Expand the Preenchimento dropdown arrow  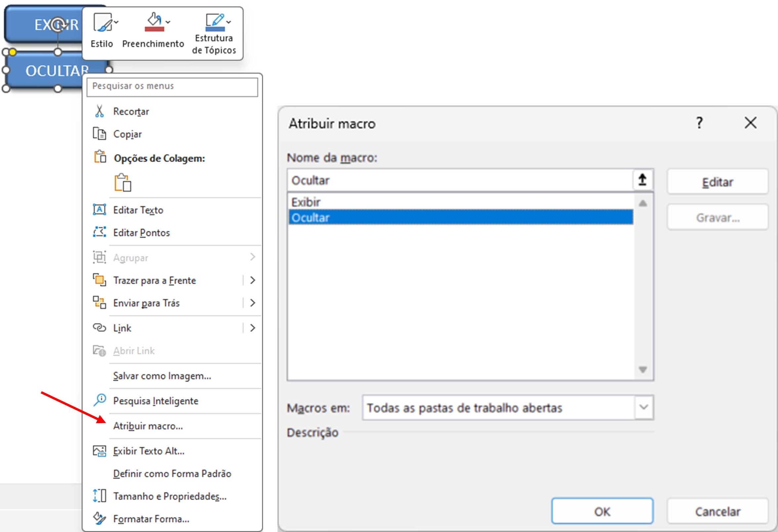click(x=168, y=22)
